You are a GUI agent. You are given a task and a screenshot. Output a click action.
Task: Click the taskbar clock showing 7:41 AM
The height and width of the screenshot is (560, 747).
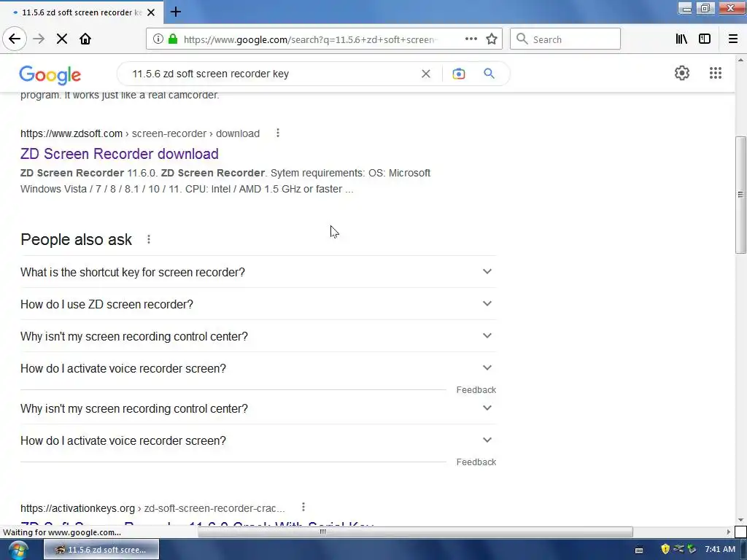coord(720,550)
